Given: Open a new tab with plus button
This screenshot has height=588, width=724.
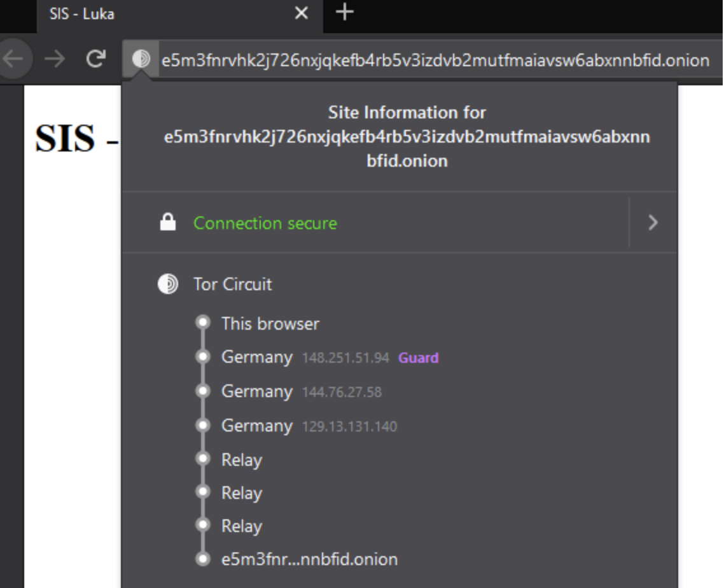Looking at the screenshot, I should [x=344, y=13].
